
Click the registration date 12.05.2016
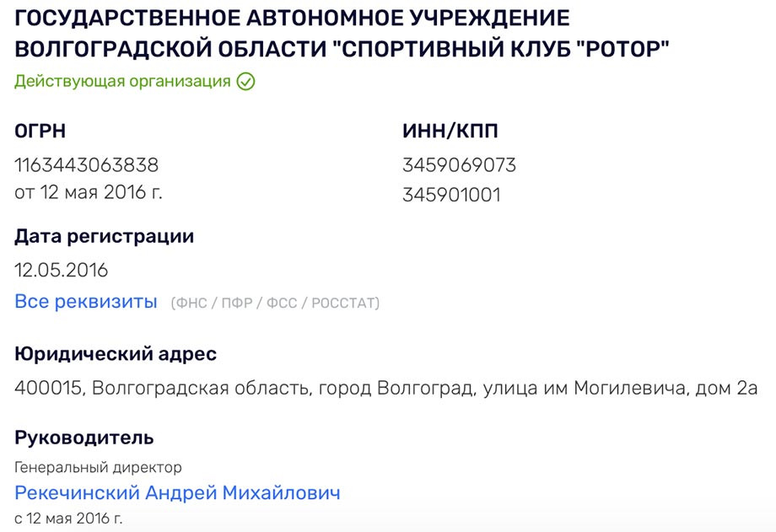pyautogui.click(x=61, y=270)
